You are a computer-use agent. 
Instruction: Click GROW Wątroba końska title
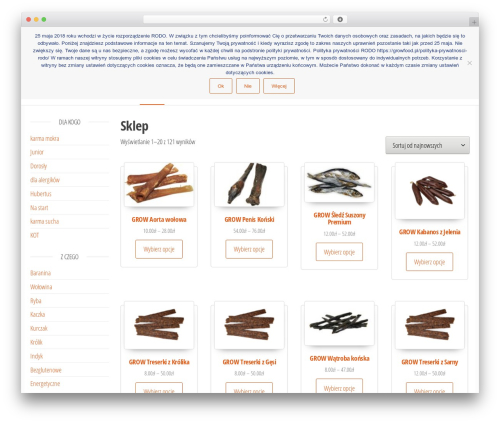coord(339,359)
